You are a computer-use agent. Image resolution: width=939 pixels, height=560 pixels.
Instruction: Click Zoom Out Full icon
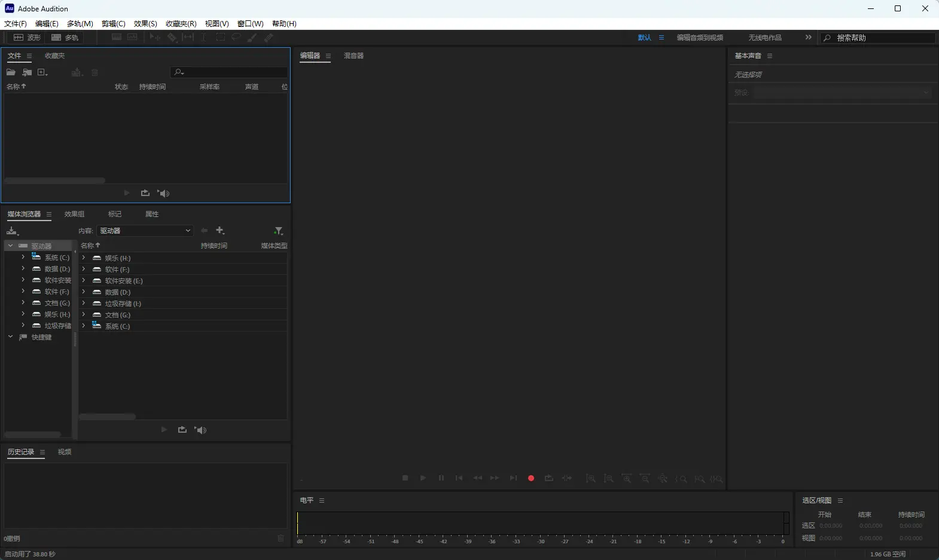(x=663, y=479)
